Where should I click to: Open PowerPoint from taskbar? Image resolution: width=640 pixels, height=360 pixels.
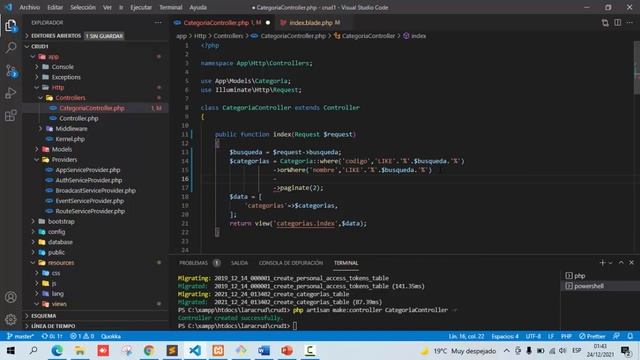coord(287,350)
